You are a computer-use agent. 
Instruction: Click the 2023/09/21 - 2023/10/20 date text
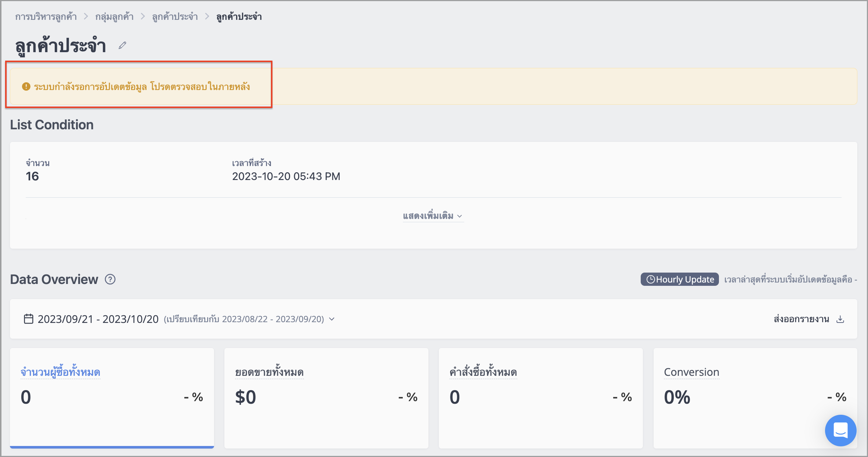click(x=98, y=319)
